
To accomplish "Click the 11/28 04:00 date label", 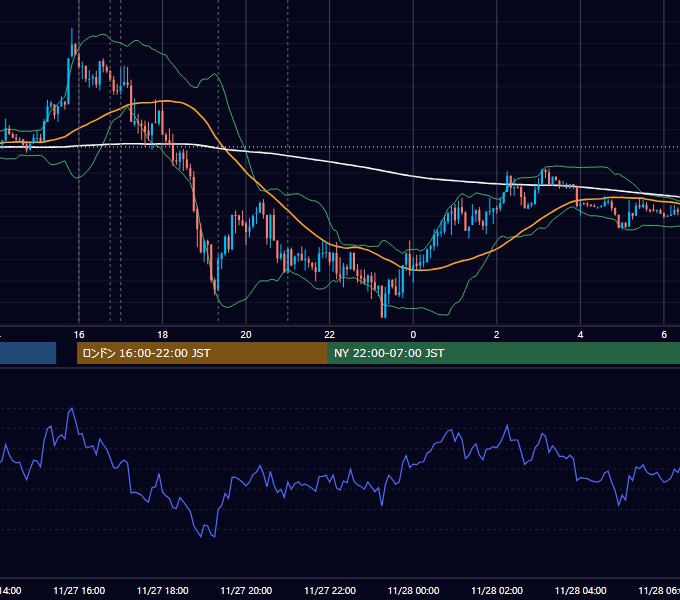I will 581,590.
